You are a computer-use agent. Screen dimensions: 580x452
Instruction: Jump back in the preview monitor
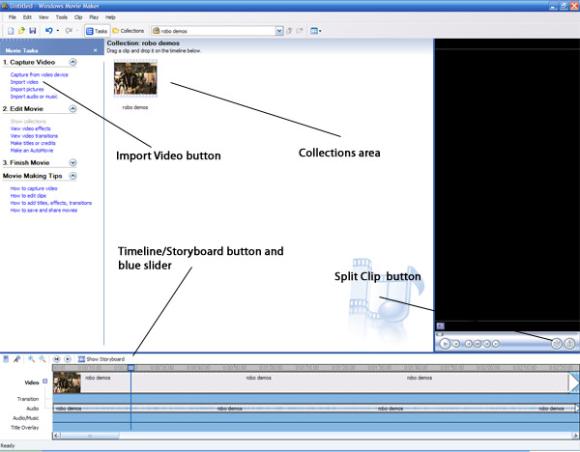[x=468, y=344]
